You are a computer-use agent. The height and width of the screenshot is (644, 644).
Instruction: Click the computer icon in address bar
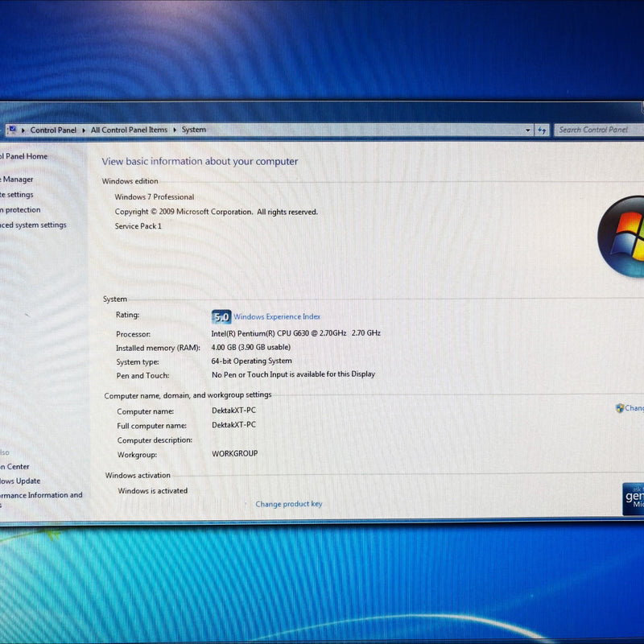click(x=12, y=130)
